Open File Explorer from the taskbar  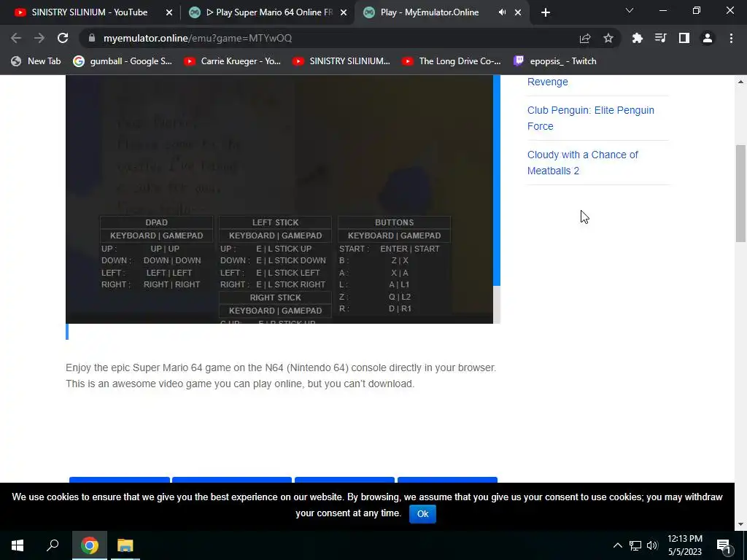click(x=125, y=545)
